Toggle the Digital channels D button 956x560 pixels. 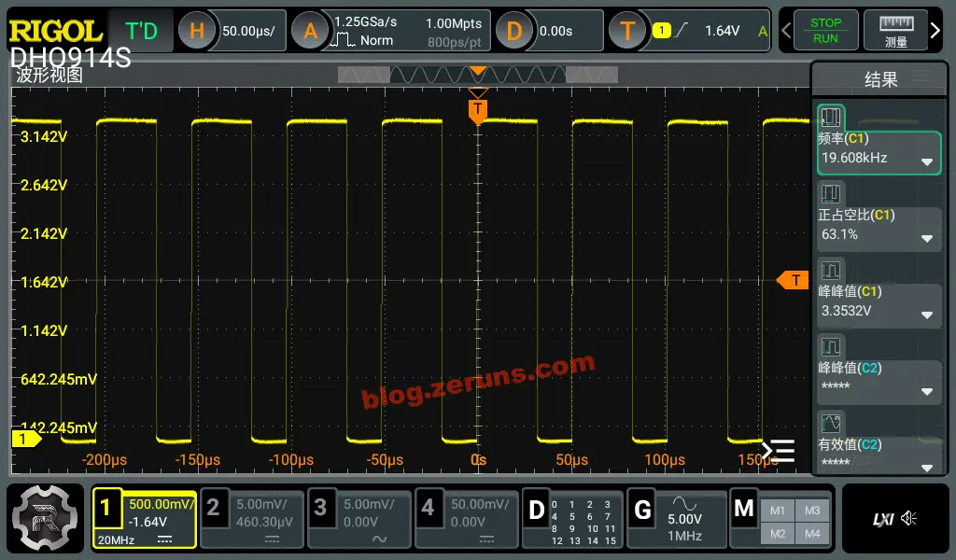coord(536,510)
